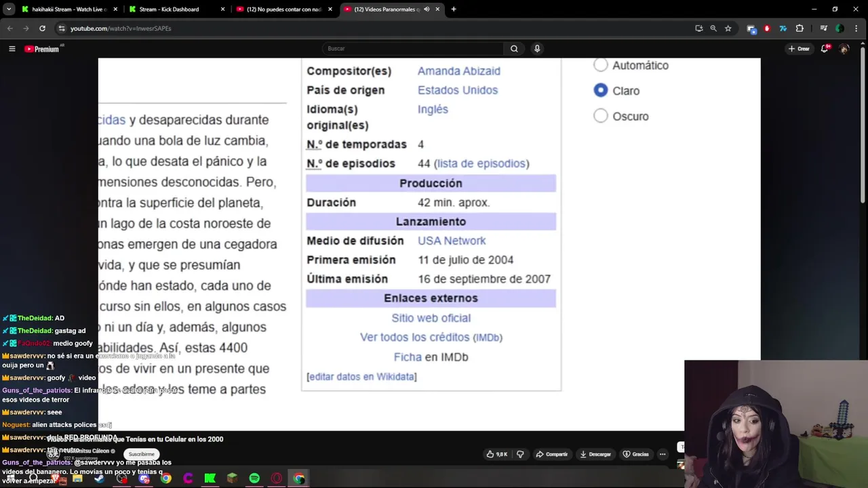Click the 16 de septiembre de 2007 date
Image resolution: width=868 pixels, height=488 pixels.
pyautogui.click(x=484, y=279)
